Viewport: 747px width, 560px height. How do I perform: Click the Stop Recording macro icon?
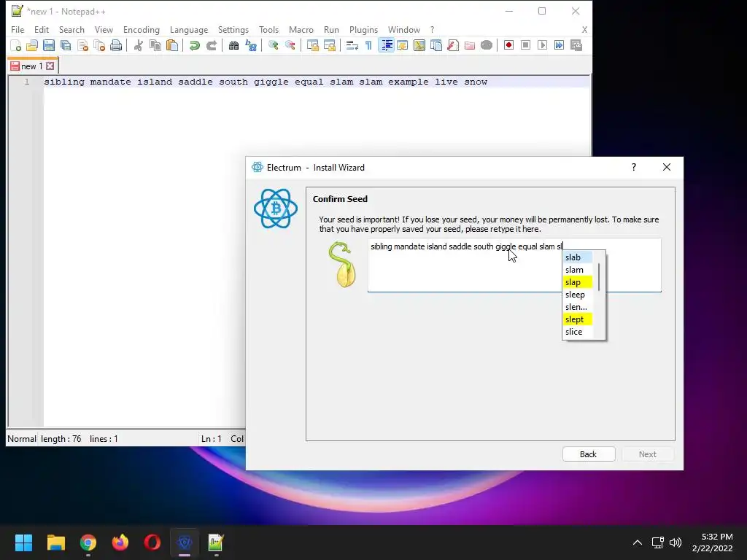click(x=525, y=45)
